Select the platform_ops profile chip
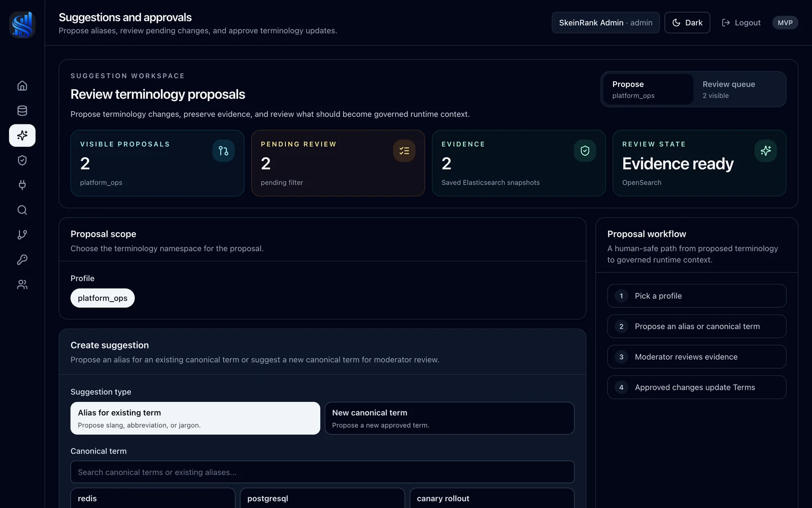Screen dimensions: 812x508 coord(103,298)
